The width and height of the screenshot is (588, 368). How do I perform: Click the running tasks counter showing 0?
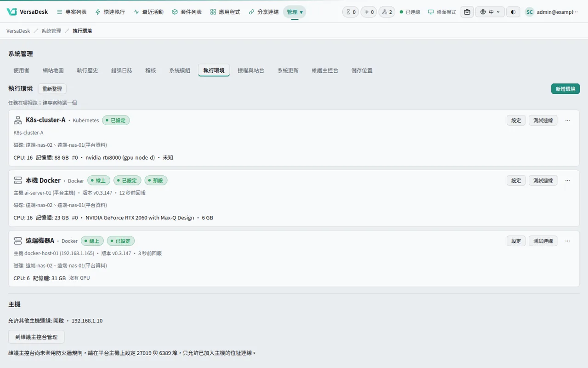[369, 12]
